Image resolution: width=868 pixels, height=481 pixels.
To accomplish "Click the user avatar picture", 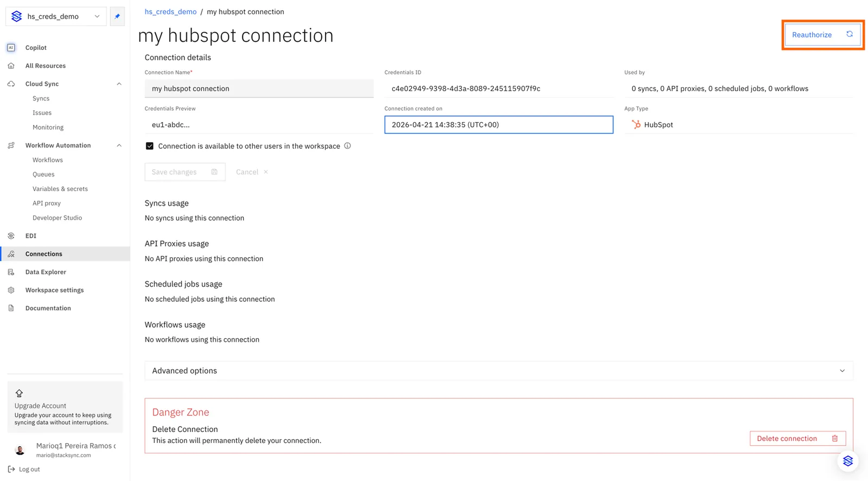I will pos(20,450).
